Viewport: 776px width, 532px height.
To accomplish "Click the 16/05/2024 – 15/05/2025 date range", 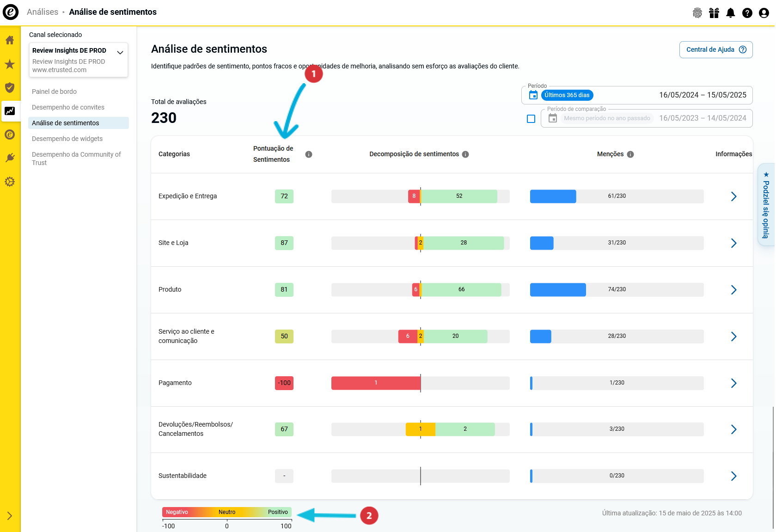I will (x=703, y=95).
